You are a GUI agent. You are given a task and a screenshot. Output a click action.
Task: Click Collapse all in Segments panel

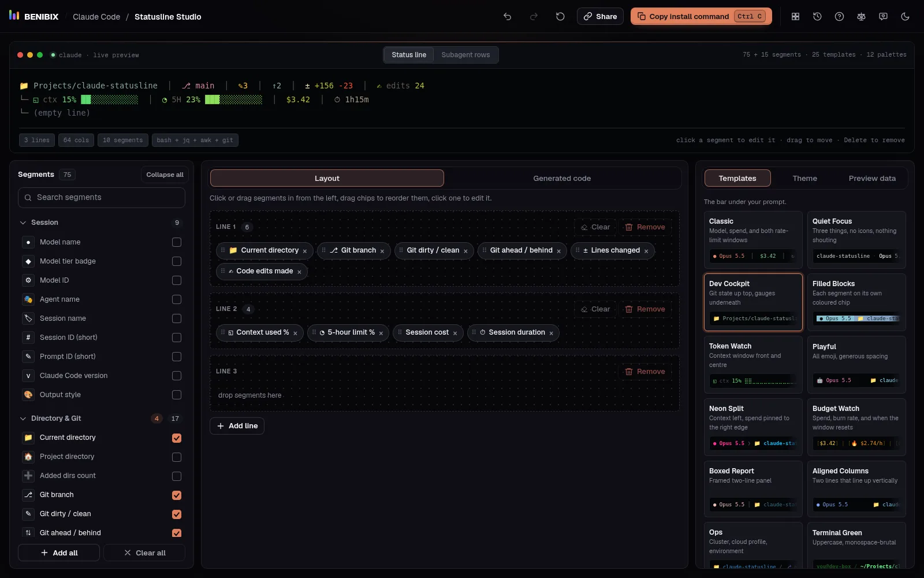165,175
